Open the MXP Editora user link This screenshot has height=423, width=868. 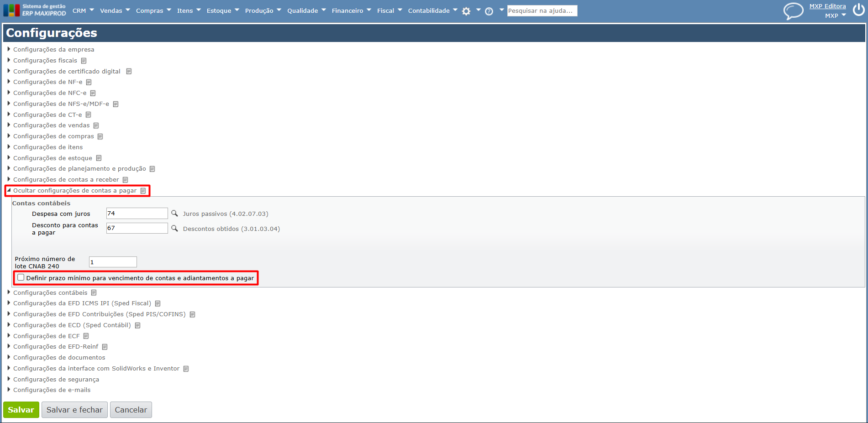click(x=827, y=6)
